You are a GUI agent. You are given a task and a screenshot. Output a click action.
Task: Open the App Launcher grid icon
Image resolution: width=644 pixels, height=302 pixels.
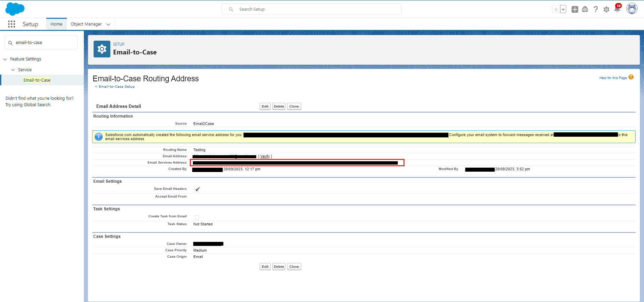(x=11, y=24)
